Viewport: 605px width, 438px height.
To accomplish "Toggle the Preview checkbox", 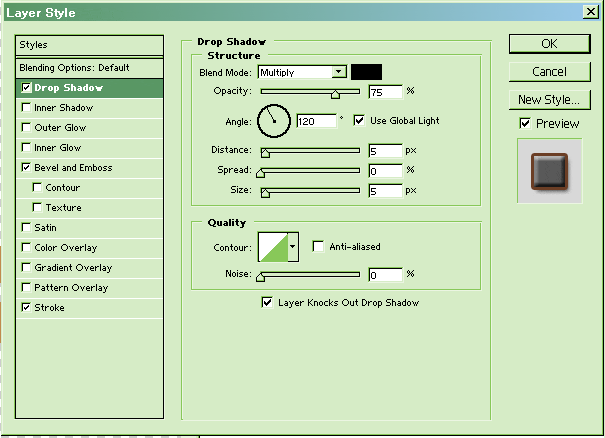I will click(525, 124).
